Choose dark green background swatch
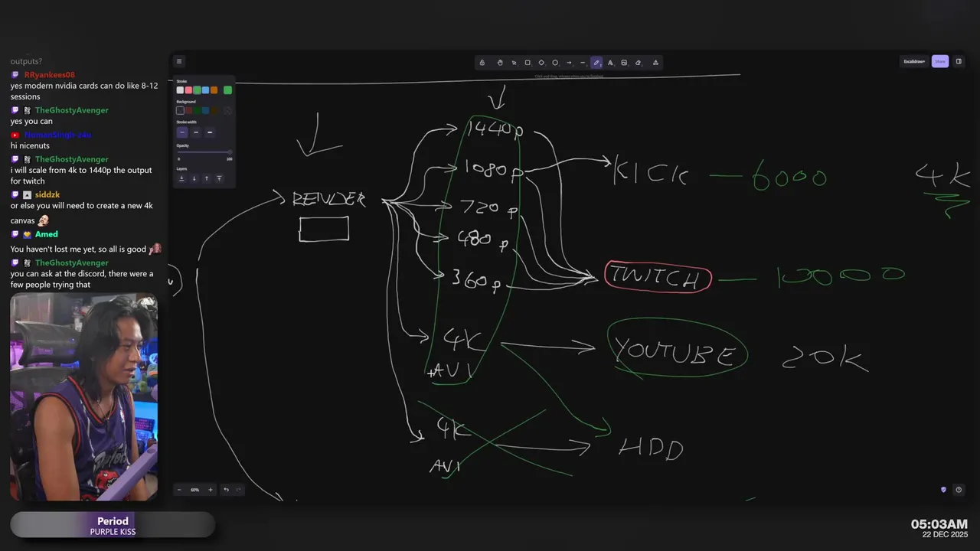This screenshot has height=551, width=980. (x=197, y=110)
